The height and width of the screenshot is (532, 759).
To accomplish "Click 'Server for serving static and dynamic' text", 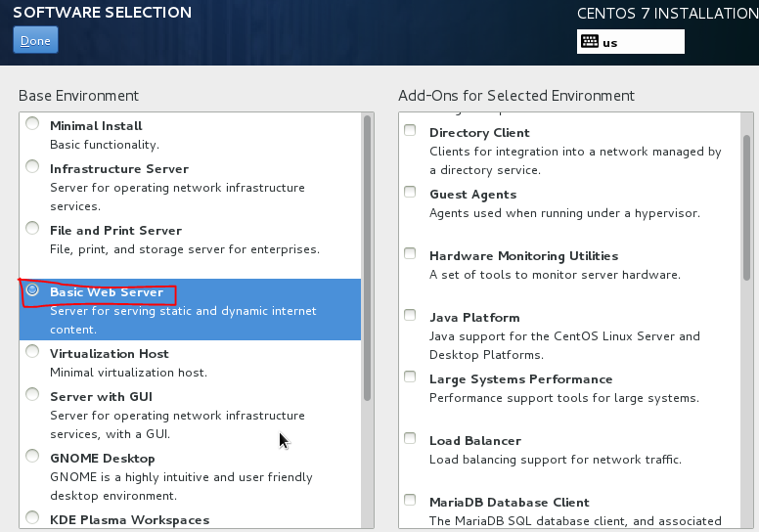I will click(183, 320).
